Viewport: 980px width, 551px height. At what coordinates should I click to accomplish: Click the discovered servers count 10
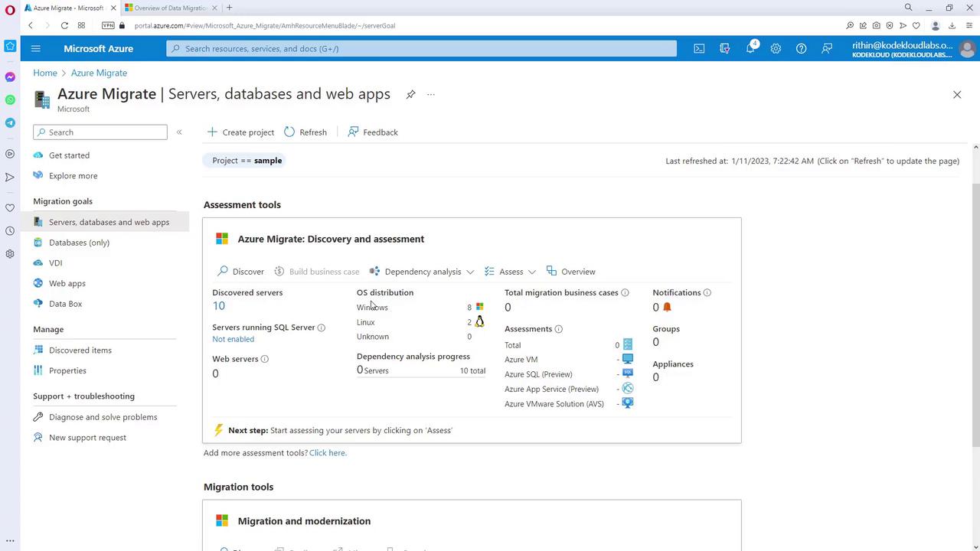(219, 306)
